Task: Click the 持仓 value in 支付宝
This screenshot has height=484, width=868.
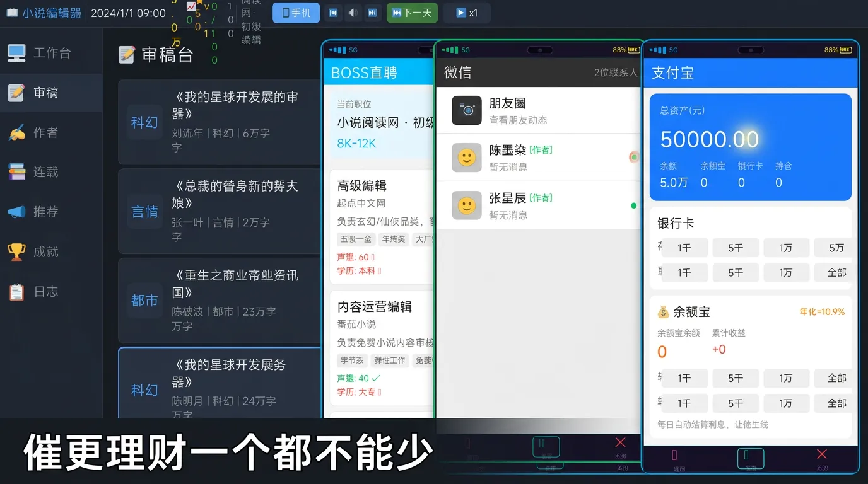Action: coord(778,183)
